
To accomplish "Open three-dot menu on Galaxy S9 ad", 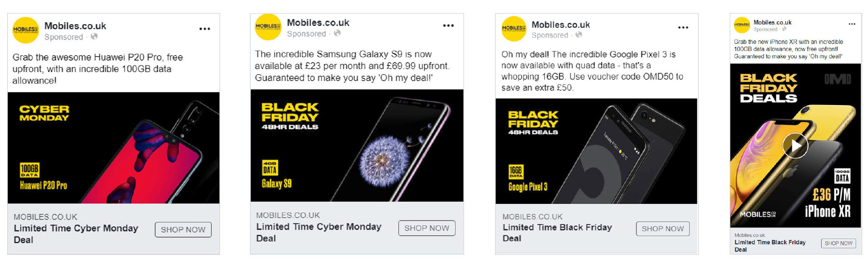I will coord(448,26).
